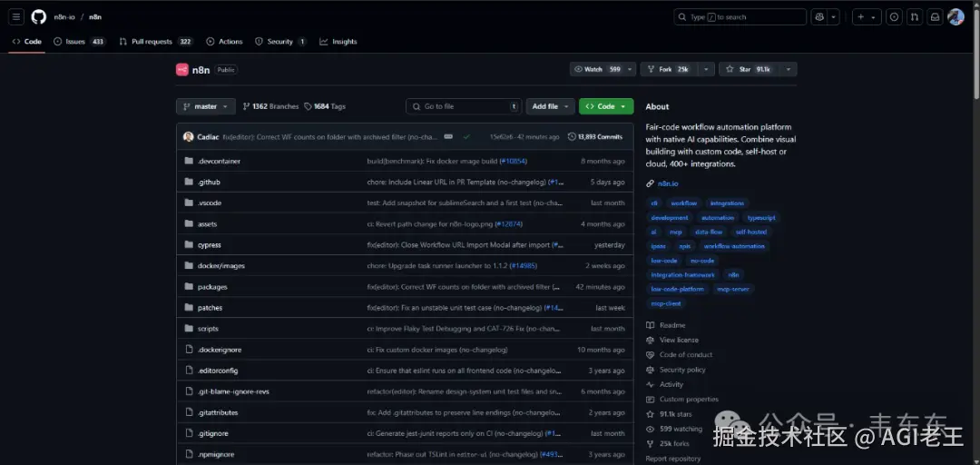
Task: Open n8n-io organization breadcrumb link
Action: (x=64, y=17)
